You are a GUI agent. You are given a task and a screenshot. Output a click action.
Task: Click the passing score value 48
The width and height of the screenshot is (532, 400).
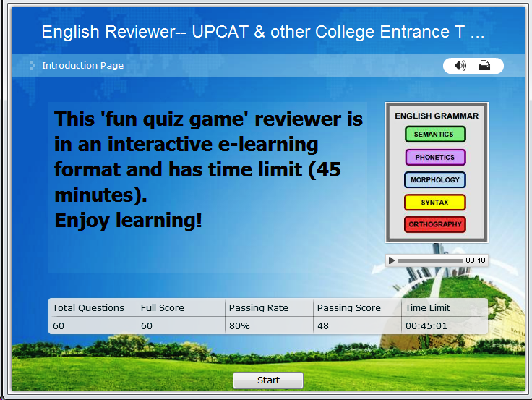pos(322,326)
